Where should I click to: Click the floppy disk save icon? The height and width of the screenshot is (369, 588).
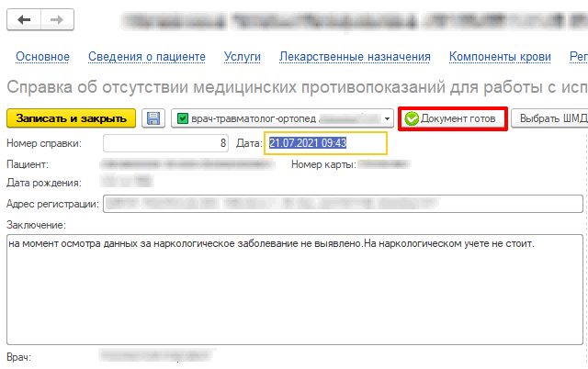(154, 118)
